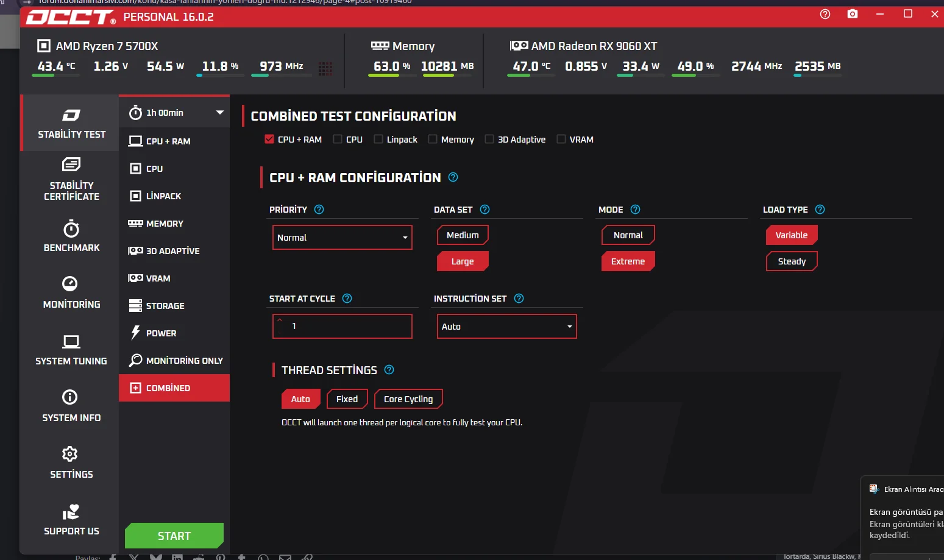Open the 1h 00min duration dropdown
Screen dimensions: 944x560
pyautogui.click(x=174, y=113)
